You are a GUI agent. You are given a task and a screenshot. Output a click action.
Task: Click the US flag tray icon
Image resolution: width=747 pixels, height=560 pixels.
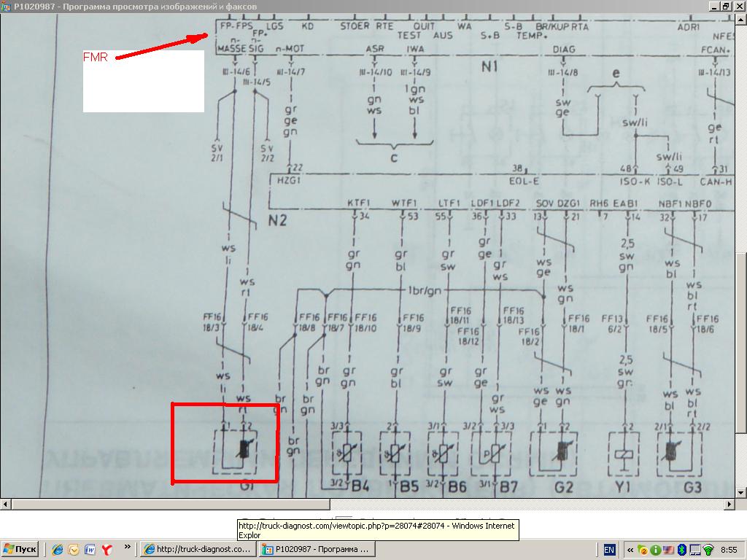(668, 550)
